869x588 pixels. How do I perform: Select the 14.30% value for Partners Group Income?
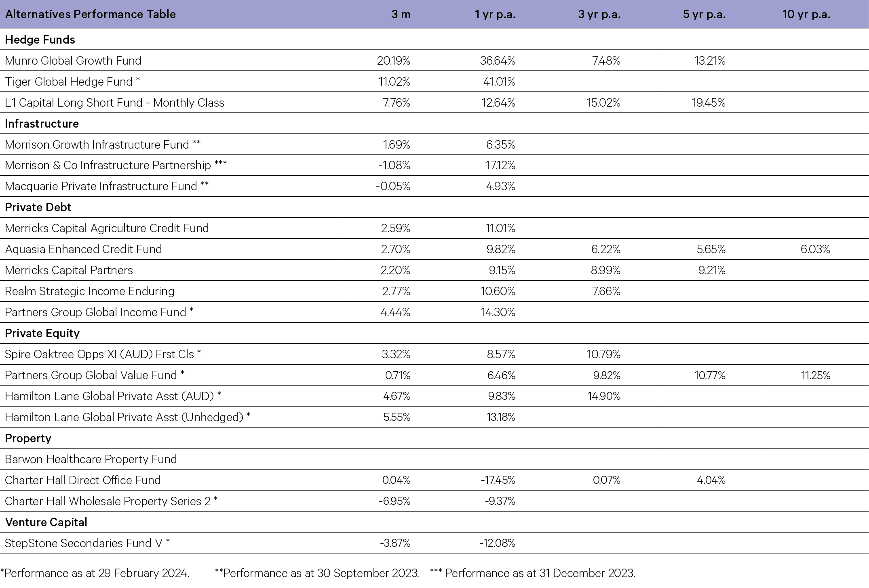(498, 312)
